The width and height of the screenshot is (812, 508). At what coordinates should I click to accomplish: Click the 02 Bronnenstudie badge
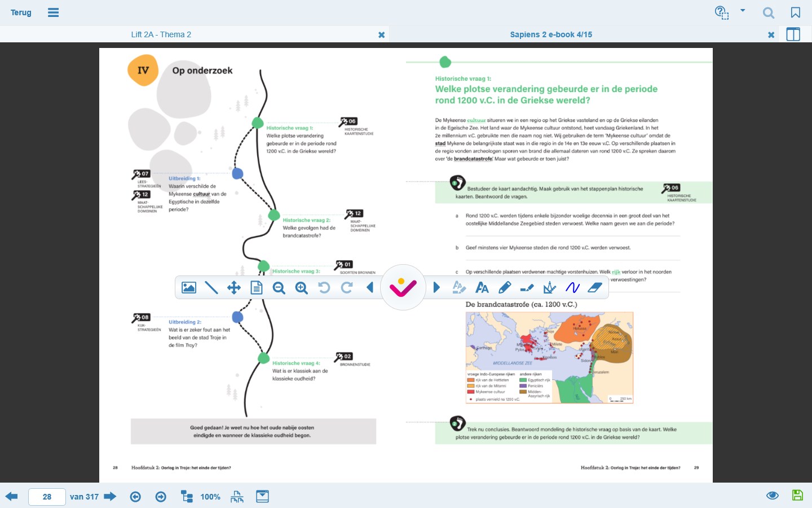coord(344,356)
